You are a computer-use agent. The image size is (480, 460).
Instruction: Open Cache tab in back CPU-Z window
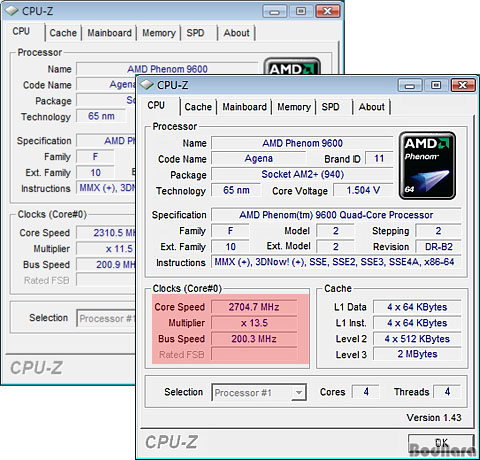(63, 33)
